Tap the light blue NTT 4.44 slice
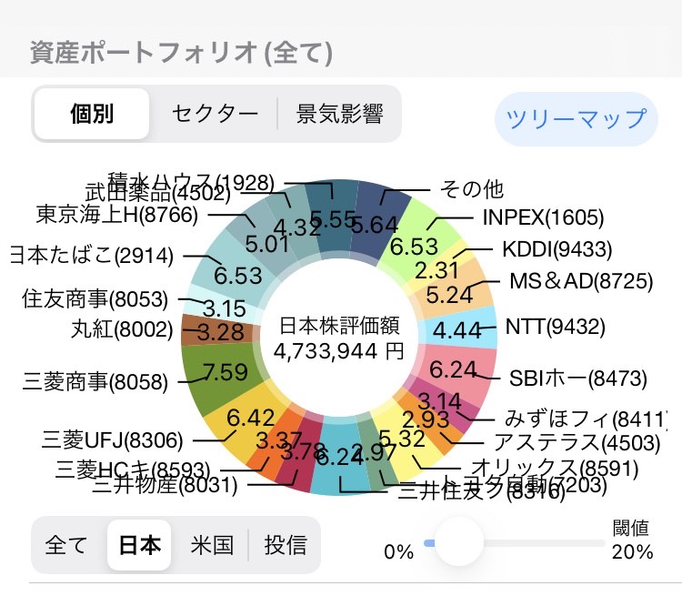The image size is (682, 616). [x=464, y=331]
